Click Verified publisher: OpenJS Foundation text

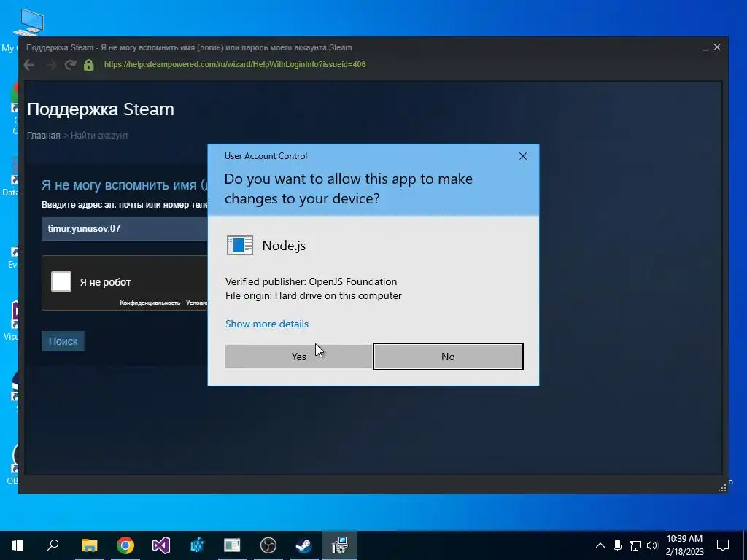pos(311,282)
